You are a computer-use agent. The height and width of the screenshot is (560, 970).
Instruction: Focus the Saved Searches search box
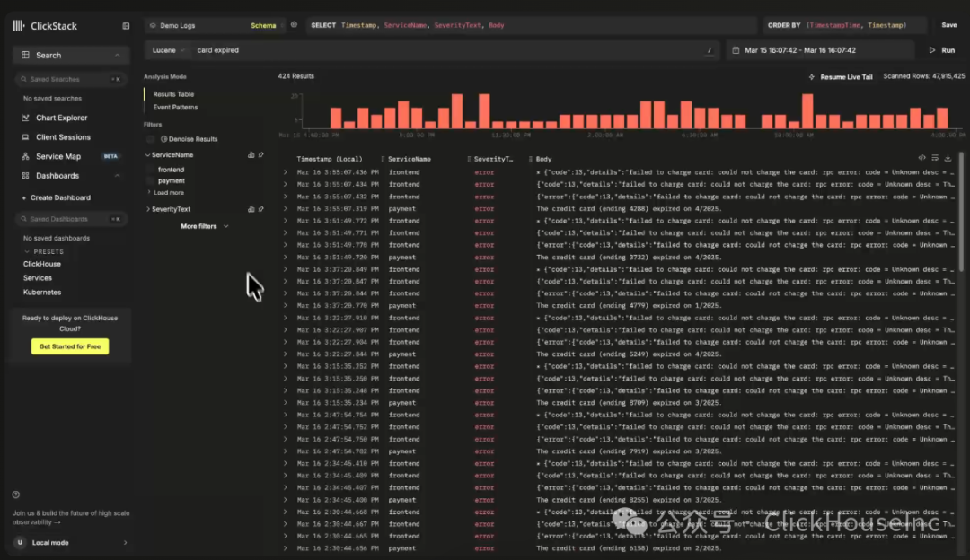point(71,79)
